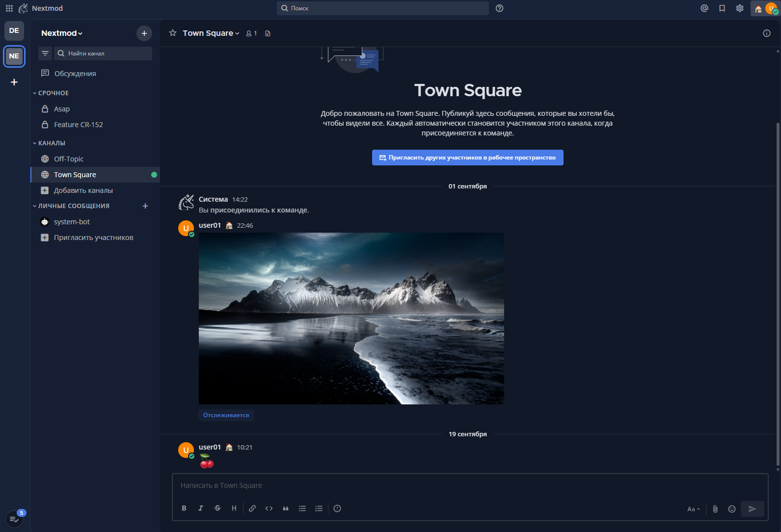Set message priority exclamation icon

point(337,508)
